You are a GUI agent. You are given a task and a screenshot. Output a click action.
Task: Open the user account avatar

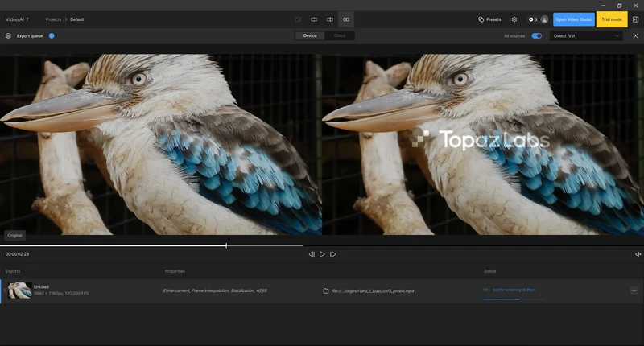544,19
